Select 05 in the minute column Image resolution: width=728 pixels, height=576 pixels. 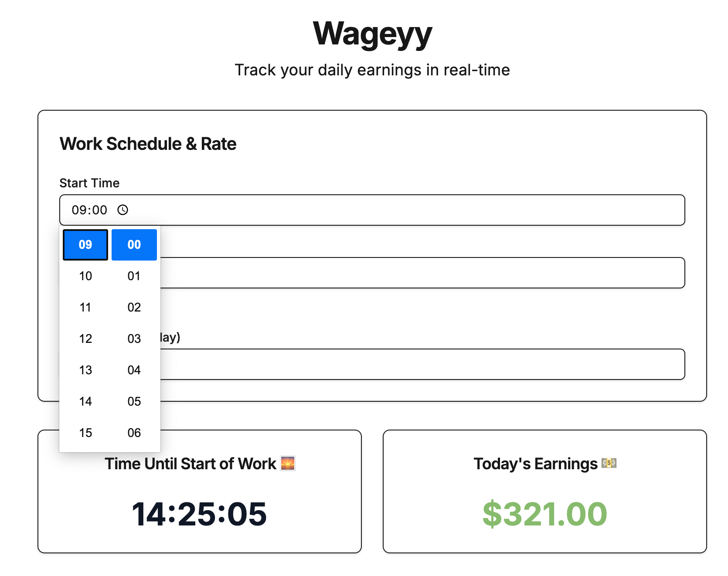click(x=134, y=401)
